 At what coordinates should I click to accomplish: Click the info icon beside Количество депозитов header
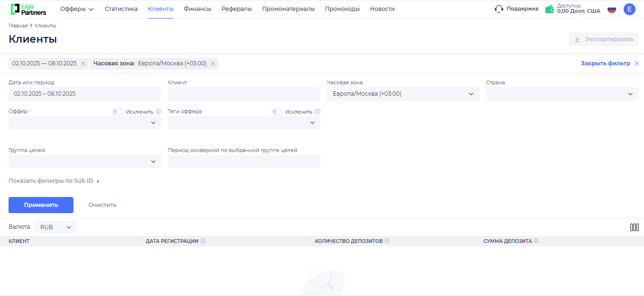(387, 241)
